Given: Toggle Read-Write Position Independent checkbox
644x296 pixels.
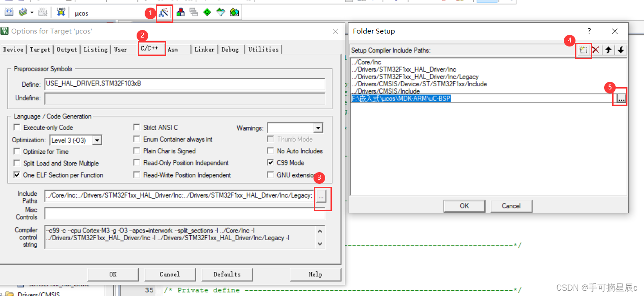Looking at the screenshot, I should point(137,175).
